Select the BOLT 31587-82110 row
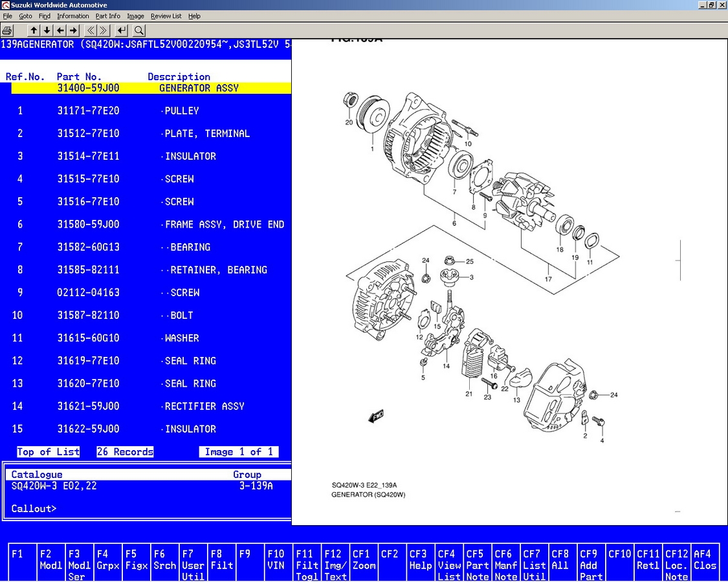Viewport: 728px width, 582px height. pyautogui.click(x=151, y=316)
